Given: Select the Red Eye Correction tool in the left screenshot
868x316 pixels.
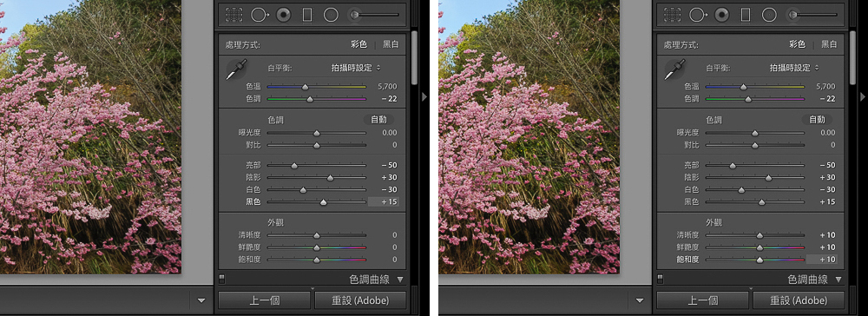Looking at the screenshot, I should (284, 15).
